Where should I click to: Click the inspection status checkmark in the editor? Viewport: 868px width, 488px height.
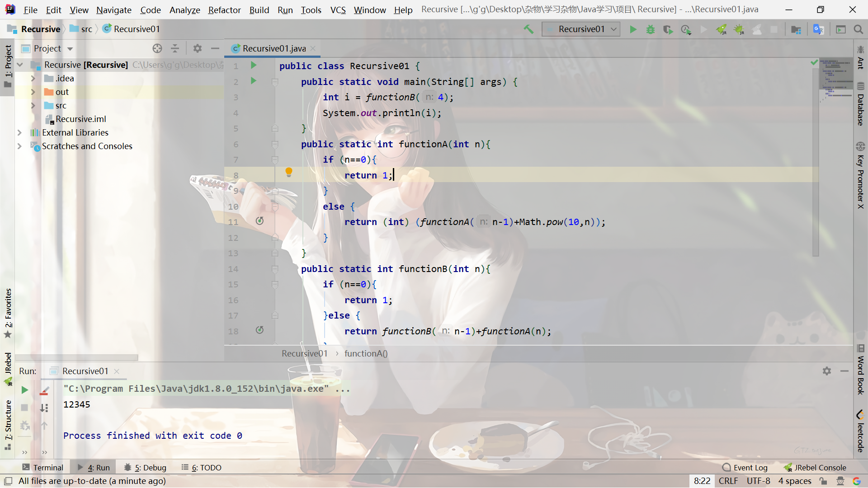pos(814,62)
